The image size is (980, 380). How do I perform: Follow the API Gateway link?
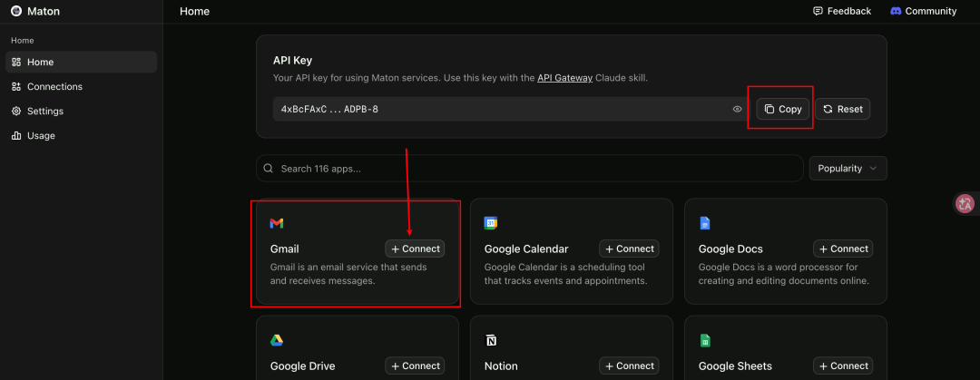point(564,78)
